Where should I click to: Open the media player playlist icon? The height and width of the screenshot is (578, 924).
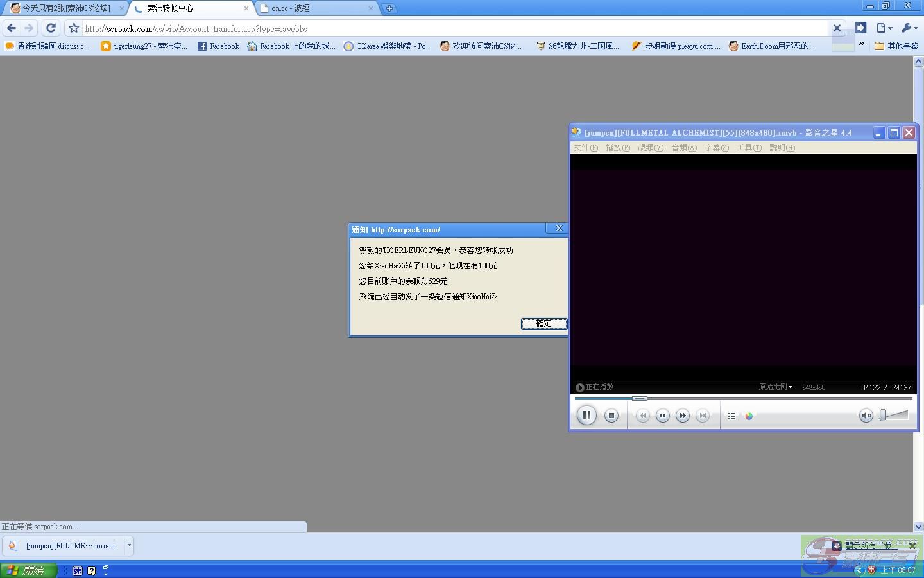(732, 416)
